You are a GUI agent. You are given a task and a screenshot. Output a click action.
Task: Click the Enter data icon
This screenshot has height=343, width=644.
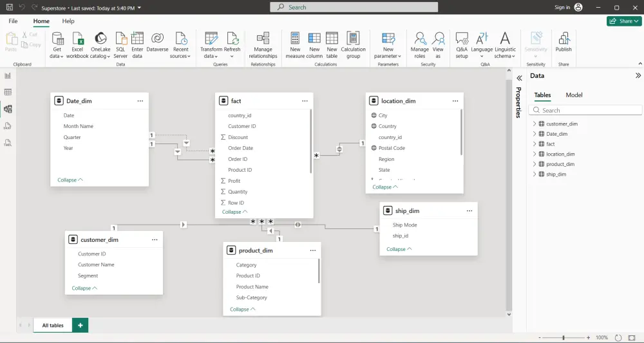[x=137, y=39]
